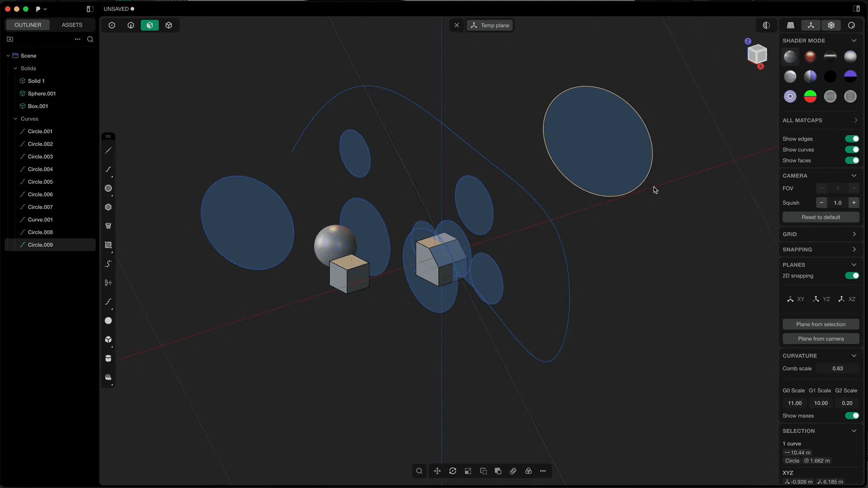The height and width of the screenshot is (488, 868).
Task: Select the line tool in left toolbar
Action: 108,150
